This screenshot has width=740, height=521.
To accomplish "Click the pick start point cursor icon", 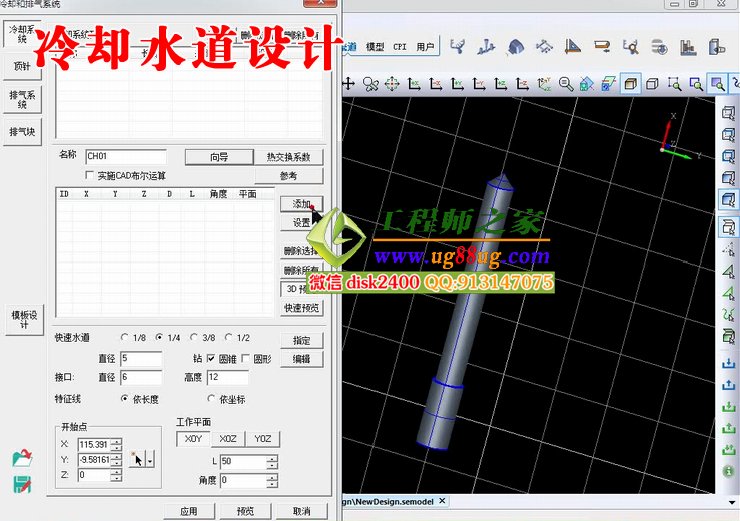I will click(x=137, y=459).
